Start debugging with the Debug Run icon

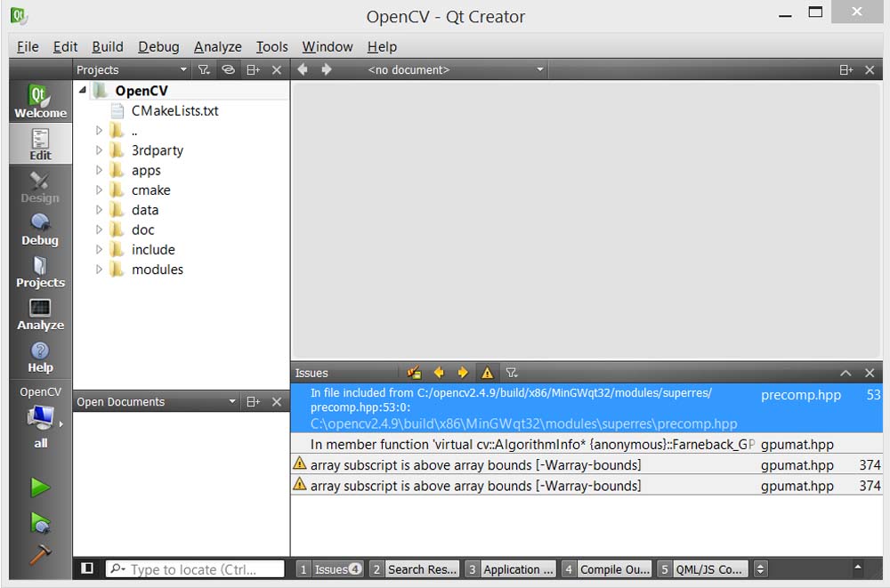click(40, 522)
